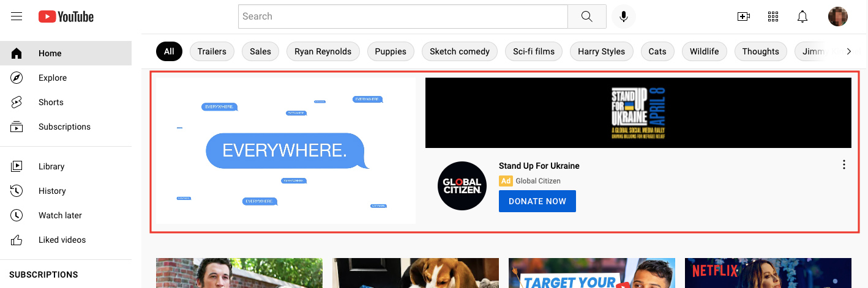Select the Sketch comedy filter chip

coord(460,51)
